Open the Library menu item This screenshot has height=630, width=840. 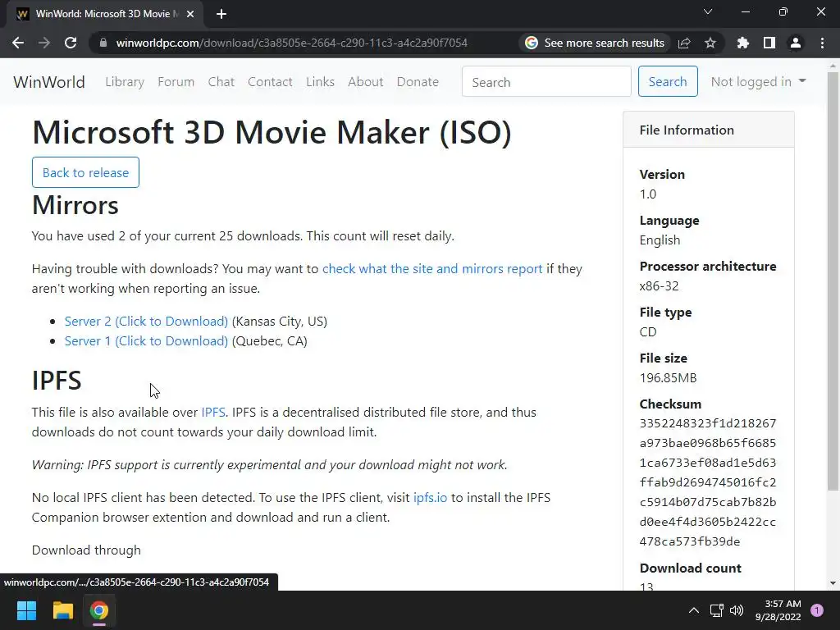125,82
